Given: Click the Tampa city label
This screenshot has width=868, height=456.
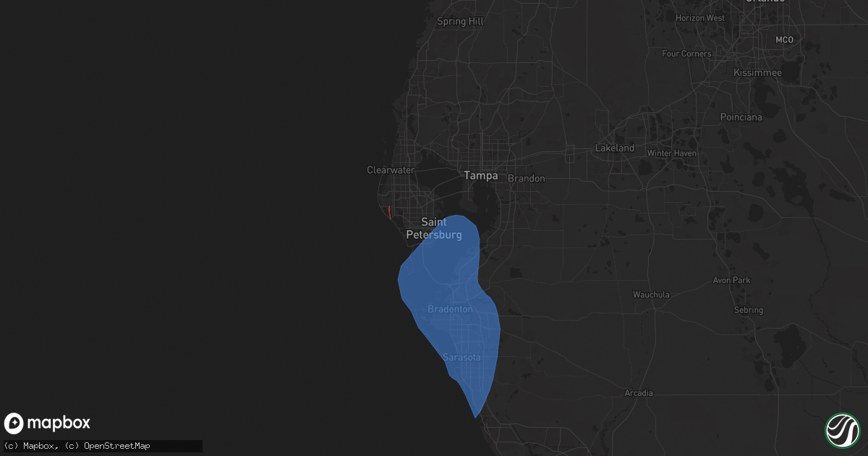Looking at the screenshot, I should (480, 176).
